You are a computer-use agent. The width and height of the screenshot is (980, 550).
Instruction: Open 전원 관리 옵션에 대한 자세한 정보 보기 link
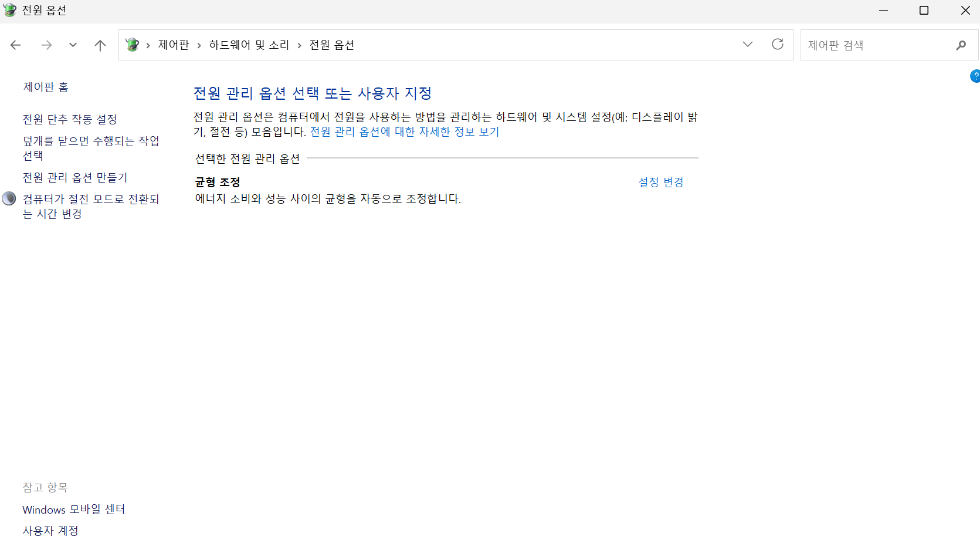tap(404, 131)
